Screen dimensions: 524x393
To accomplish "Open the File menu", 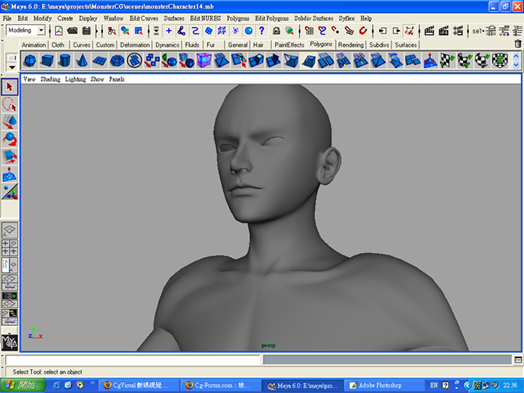I will coord(7,18).
